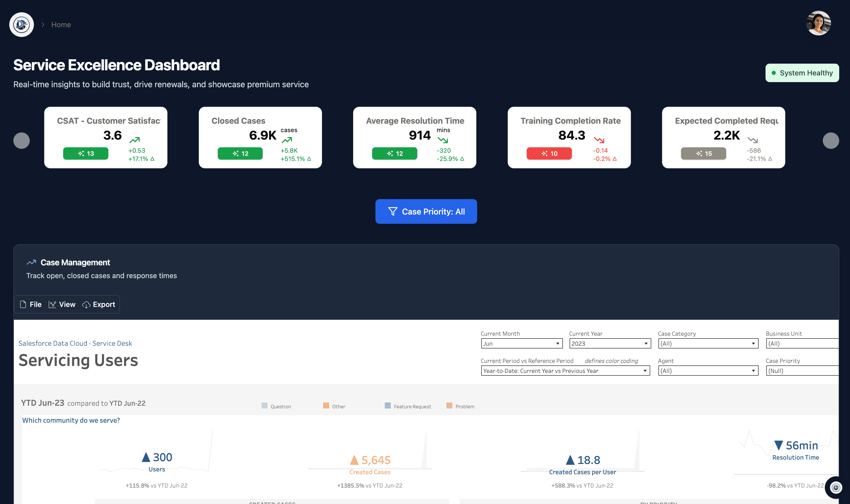The width and height of the screenshot is (850, 504).
Task: Toggle the Feature Request legend item
Action: click(x=408, y=406)
